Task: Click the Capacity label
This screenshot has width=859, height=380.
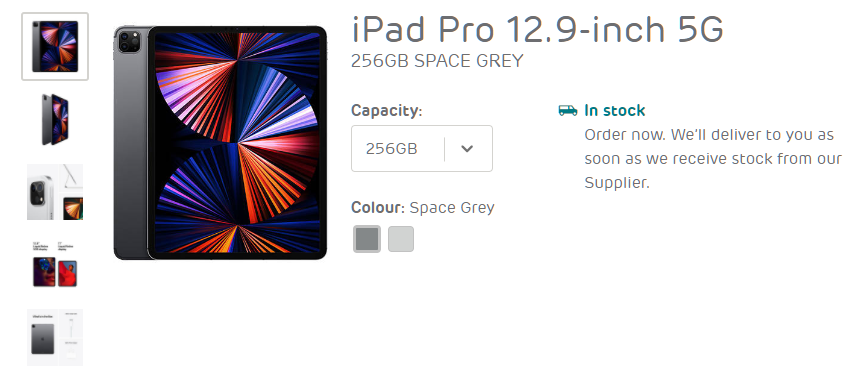Action: pos(387,111)
